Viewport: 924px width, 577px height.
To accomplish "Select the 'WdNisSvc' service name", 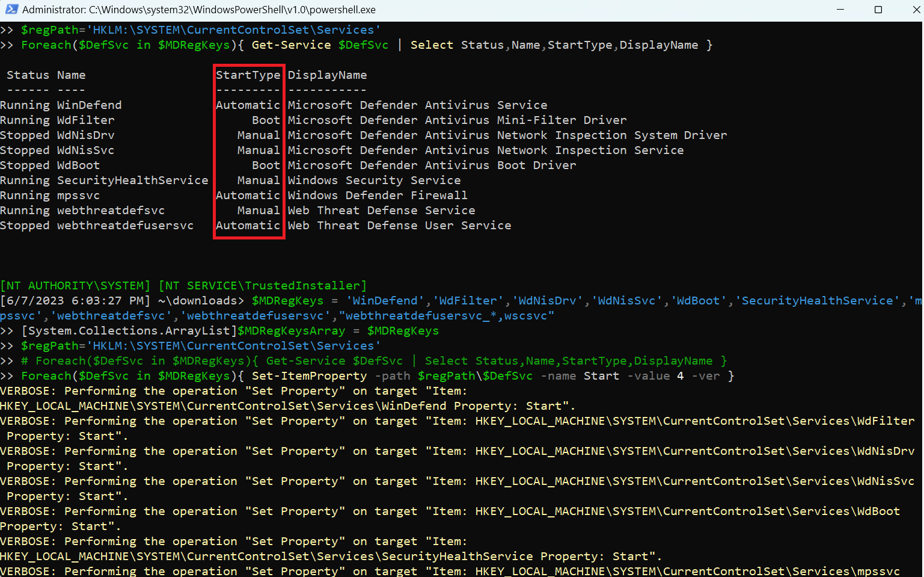I will pos(86,150).
